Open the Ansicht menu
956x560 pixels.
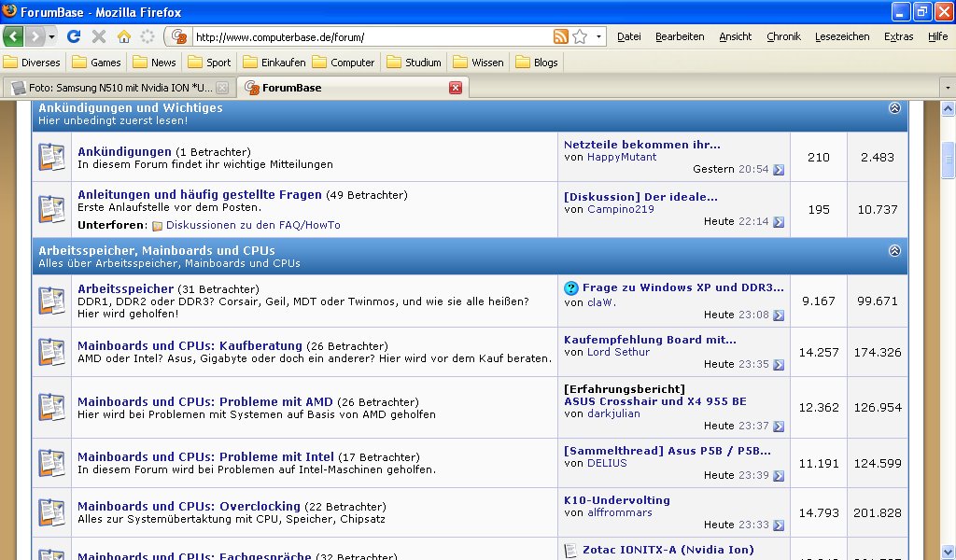pos(736,36)
